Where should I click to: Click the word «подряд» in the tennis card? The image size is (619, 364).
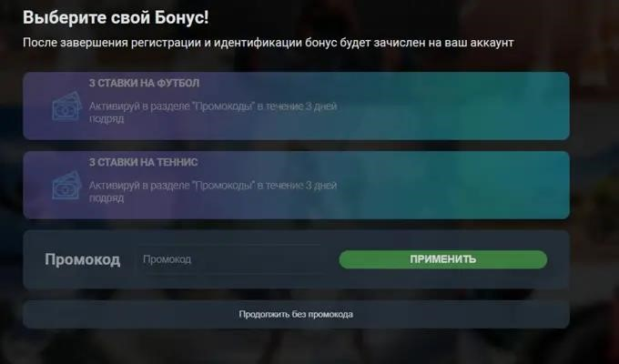pyautogui.click(x=107, y=197)
